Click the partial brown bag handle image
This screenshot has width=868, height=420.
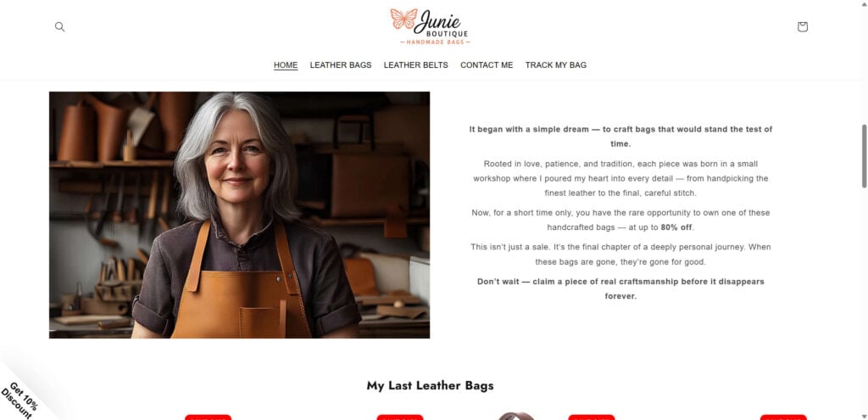(x=515, y=416)
